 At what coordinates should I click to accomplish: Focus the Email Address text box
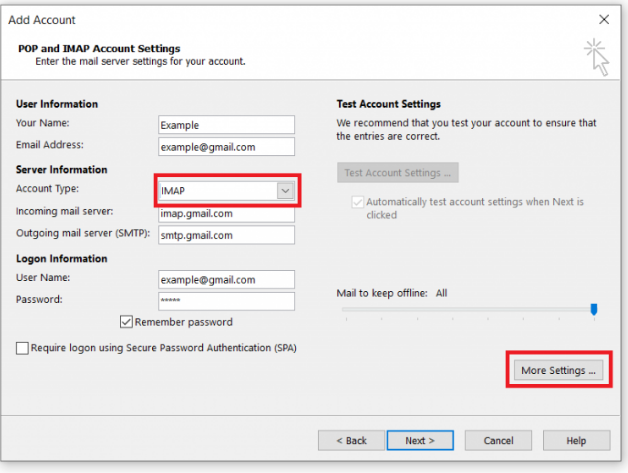pos(227,147)
